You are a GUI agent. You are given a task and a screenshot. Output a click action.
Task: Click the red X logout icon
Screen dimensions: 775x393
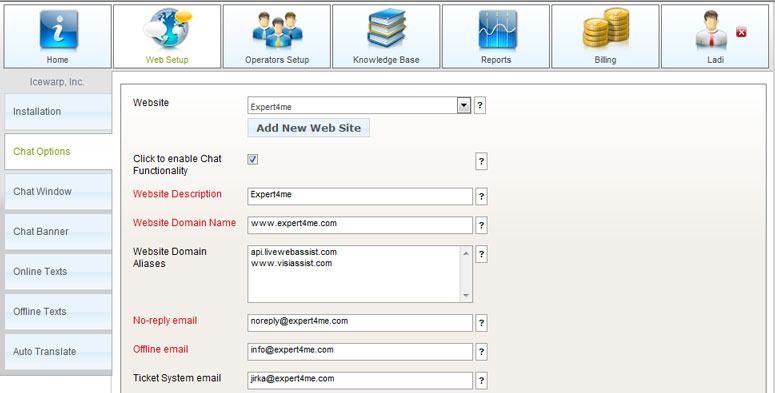pyautogui.click(x=741, y=32)
